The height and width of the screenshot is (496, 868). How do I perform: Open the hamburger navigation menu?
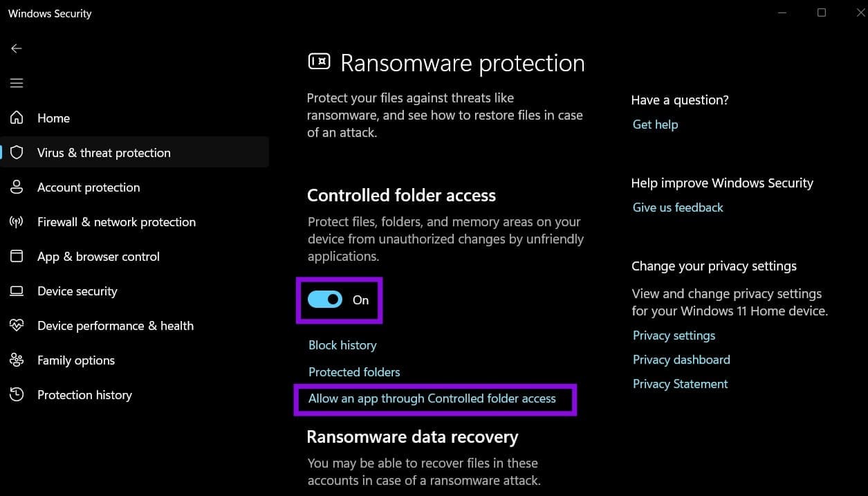17,83
